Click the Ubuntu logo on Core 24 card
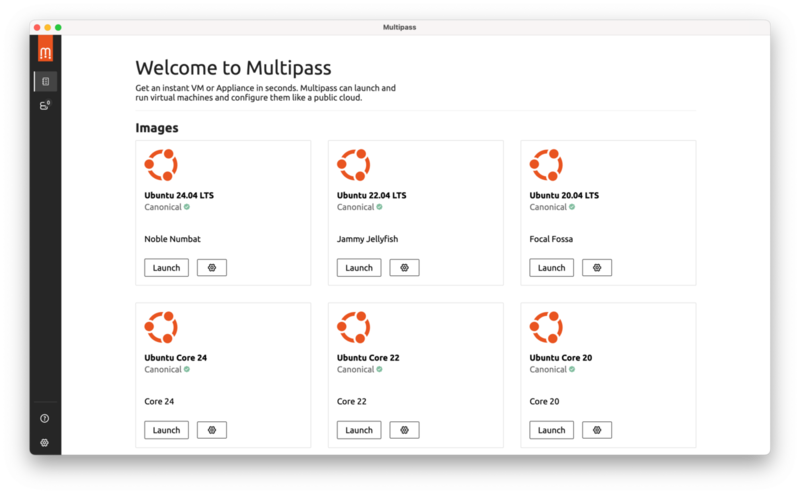800x494 pixels. tap(161, 327)
